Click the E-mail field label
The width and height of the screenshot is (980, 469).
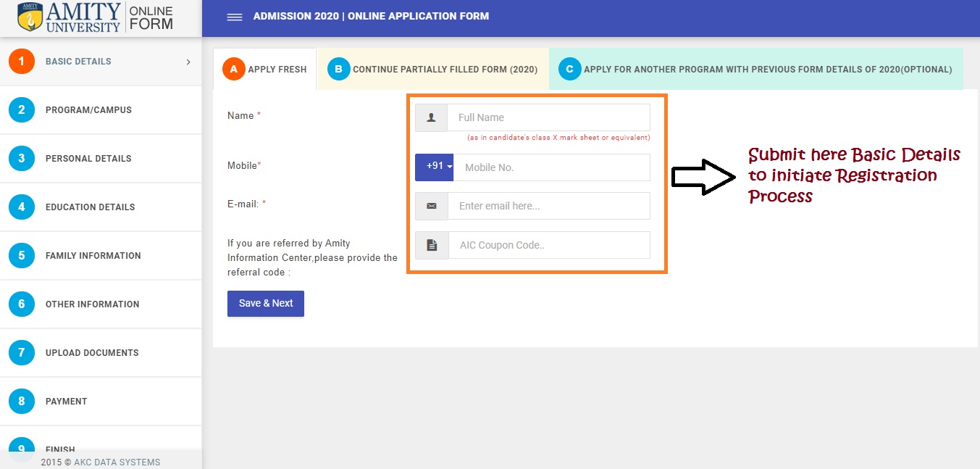[x=247, y=204]
